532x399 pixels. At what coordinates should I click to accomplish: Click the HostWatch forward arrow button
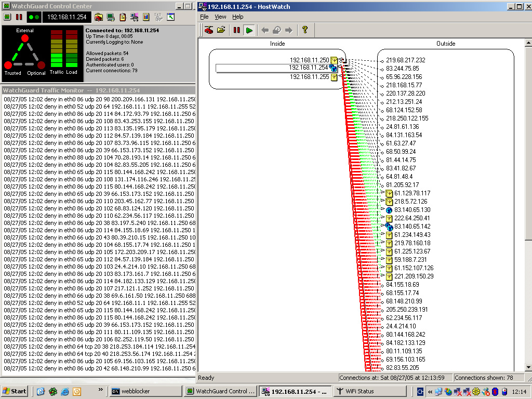pyautogui.click(x=289, y=30)
